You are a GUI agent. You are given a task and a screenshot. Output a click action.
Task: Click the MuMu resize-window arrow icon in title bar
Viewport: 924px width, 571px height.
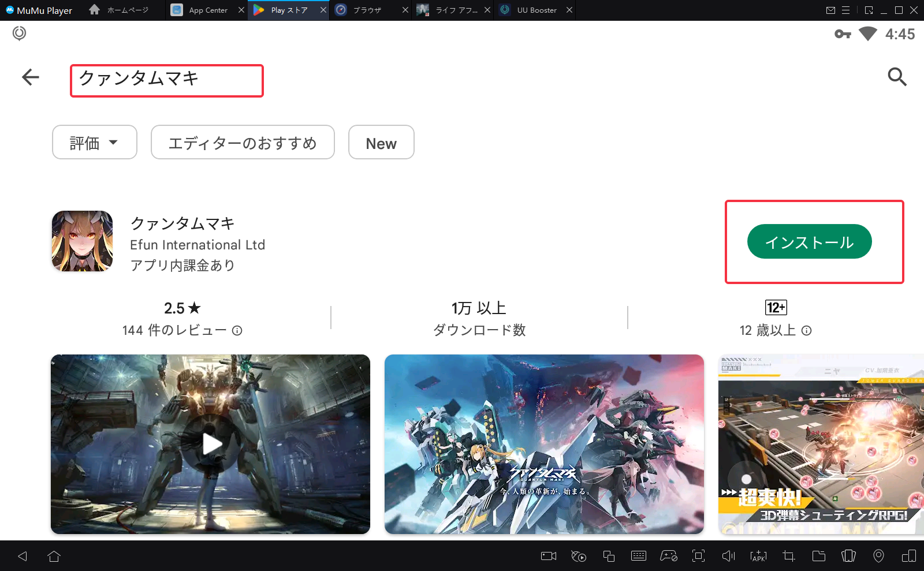click(x=869, y=10)
